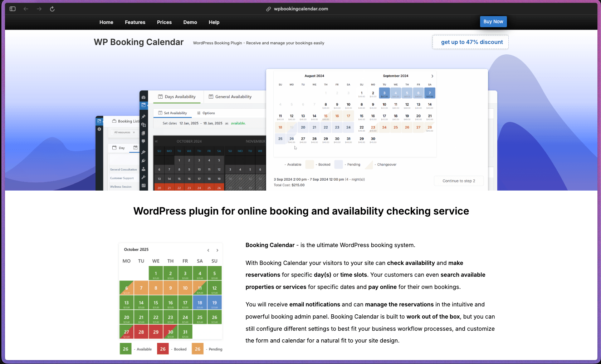601x364 pixels.
Task: Select October 28 booked day in calendar
Action: 141,332
